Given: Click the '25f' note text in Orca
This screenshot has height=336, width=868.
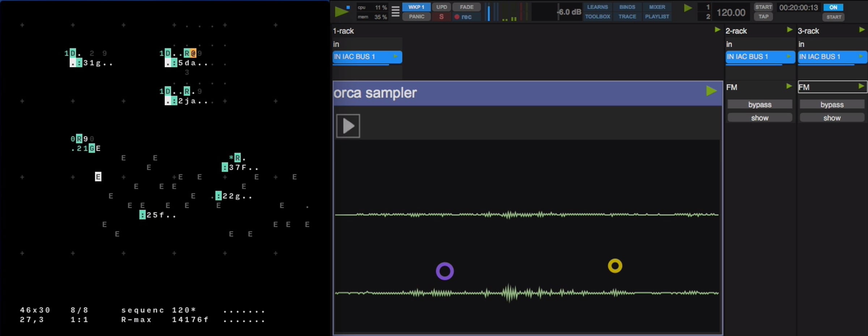Looking at the screenshot, I should point(155,215).
